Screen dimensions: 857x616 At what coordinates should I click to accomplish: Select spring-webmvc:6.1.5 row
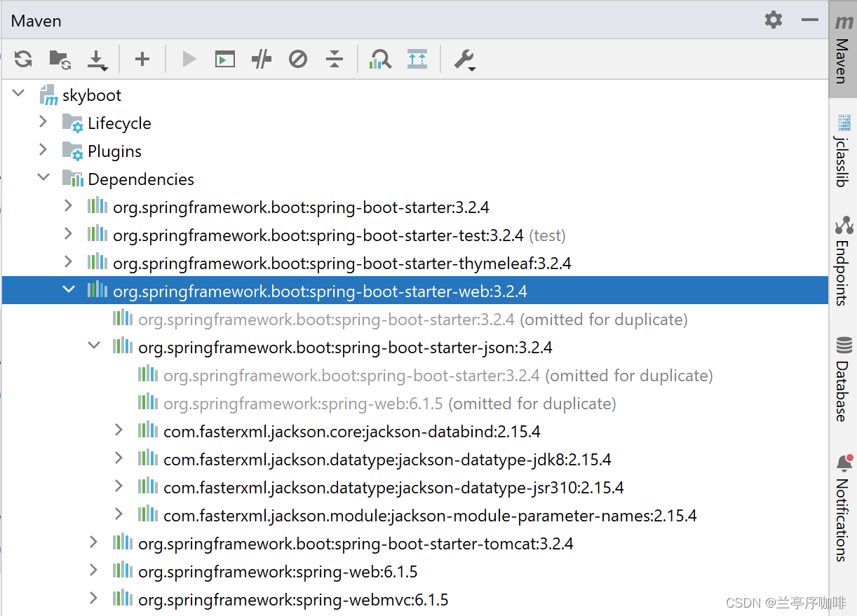414,599
